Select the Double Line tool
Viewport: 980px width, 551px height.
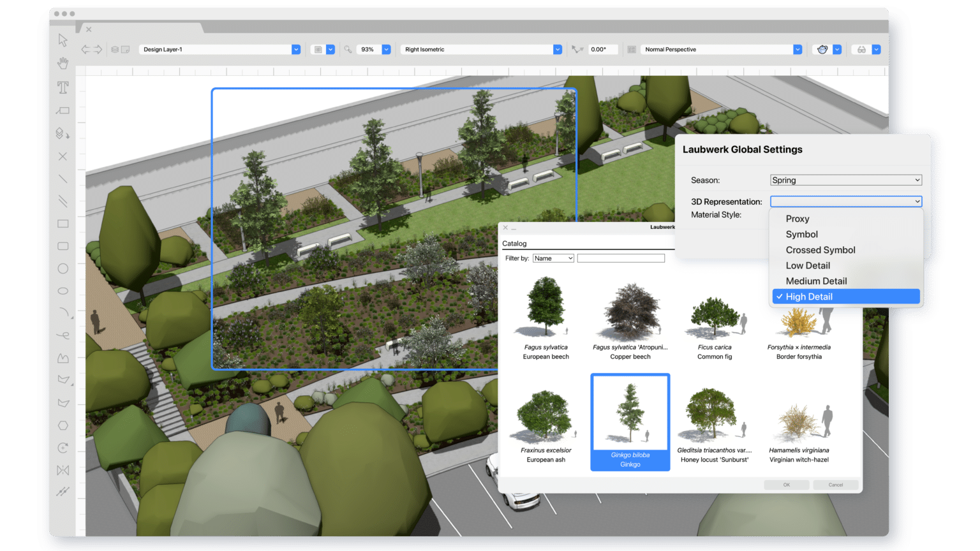coord(63,202)
